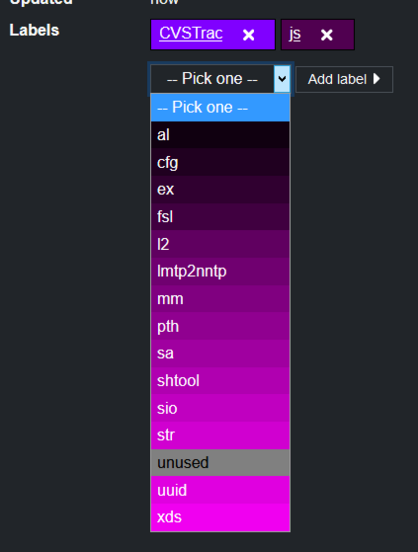
Task: Click the Add label button
Action: (x=344, y=80)
